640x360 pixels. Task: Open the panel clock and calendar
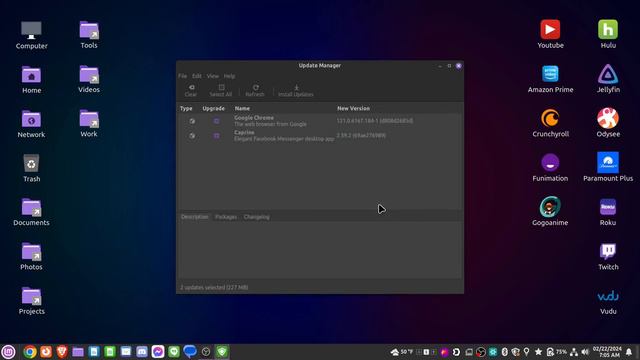coord(607,351)
